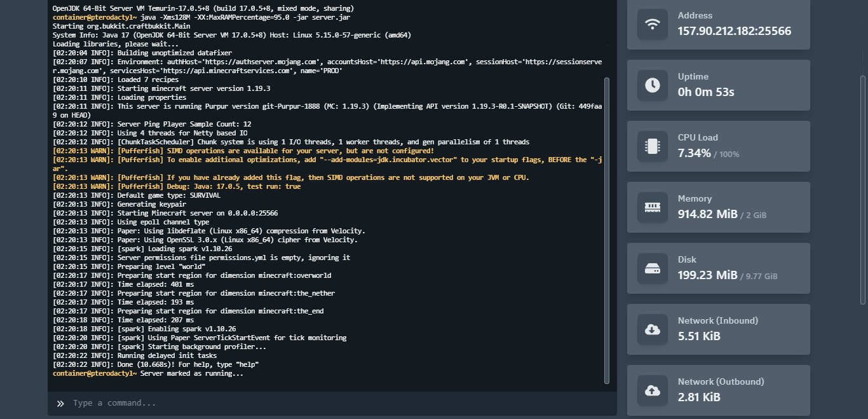Click the Network Inbound 5.51 KiB value
Viewport: 868px width, 419px height.
coord(699,336)
